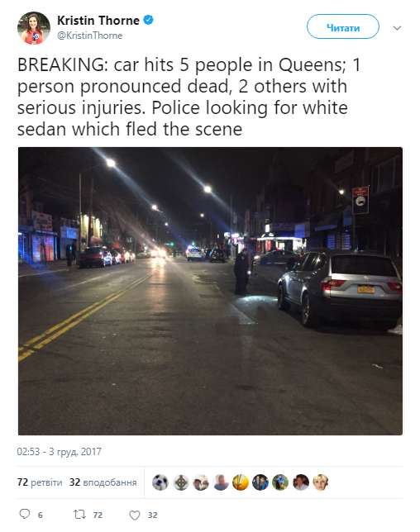Click the yellow round liker avatar
Image resolution: width=420 pixels, height=532 pixels.
(x=241, y=482)
